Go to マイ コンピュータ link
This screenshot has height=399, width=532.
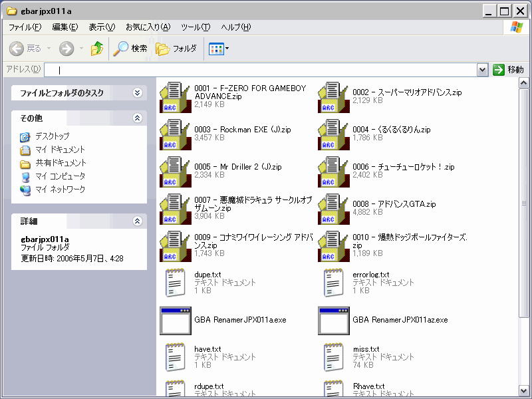click(x=60, y=176)
